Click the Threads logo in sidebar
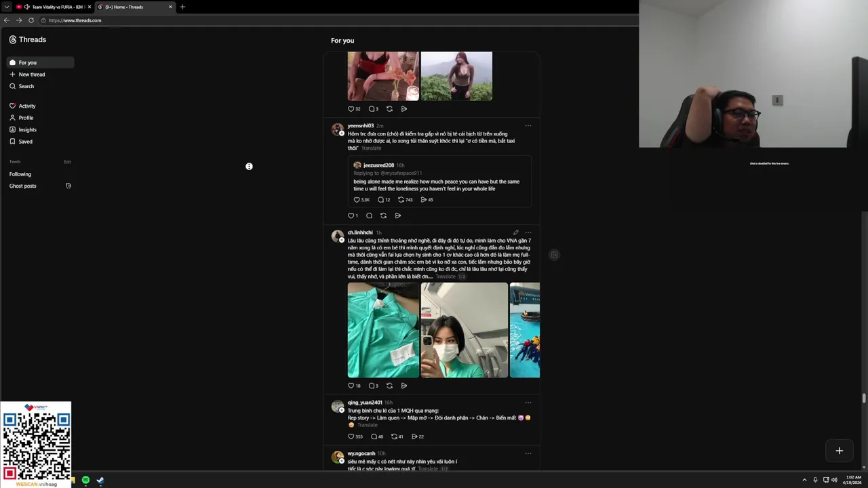Image resolution: width=868 pixels, height=488 pixels. [x=28, y=39]
